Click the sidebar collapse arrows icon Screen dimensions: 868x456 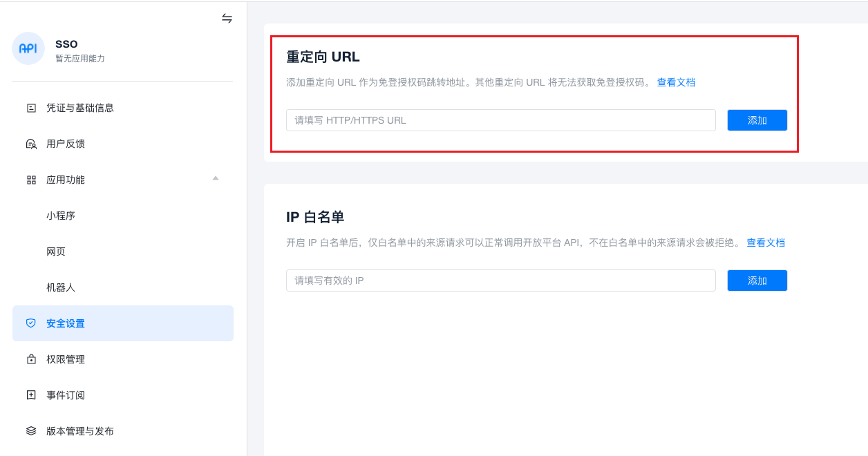coord(227,18)
